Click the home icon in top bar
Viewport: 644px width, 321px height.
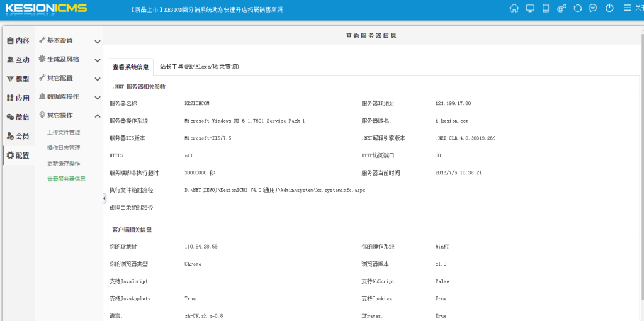click(x=514, y=8)
